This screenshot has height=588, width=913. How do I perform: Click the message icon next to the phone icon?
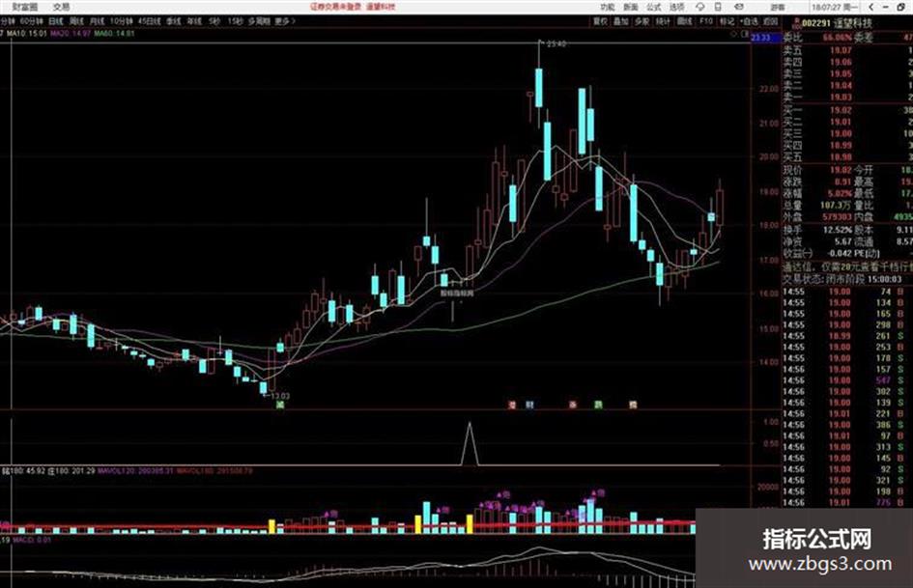(738, 7)
